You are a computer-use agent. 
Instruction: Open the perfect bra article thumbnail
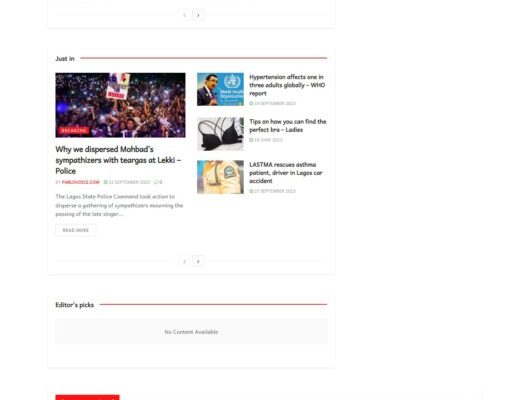pyautogui.click(x=220, y=134)
